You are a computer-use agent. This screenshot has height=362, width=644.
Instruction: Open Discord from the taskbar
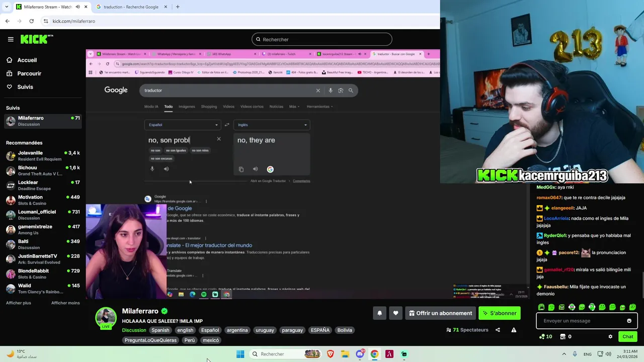click(x=360, y=354)
